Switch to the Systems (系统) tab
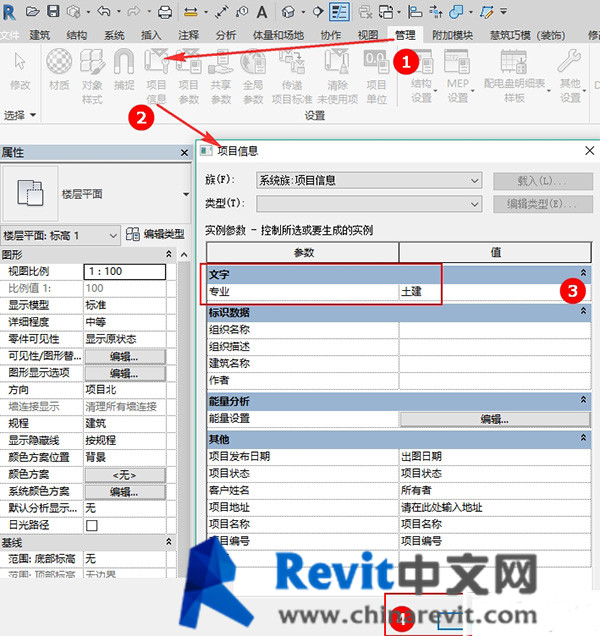 [x=114, y=35]
